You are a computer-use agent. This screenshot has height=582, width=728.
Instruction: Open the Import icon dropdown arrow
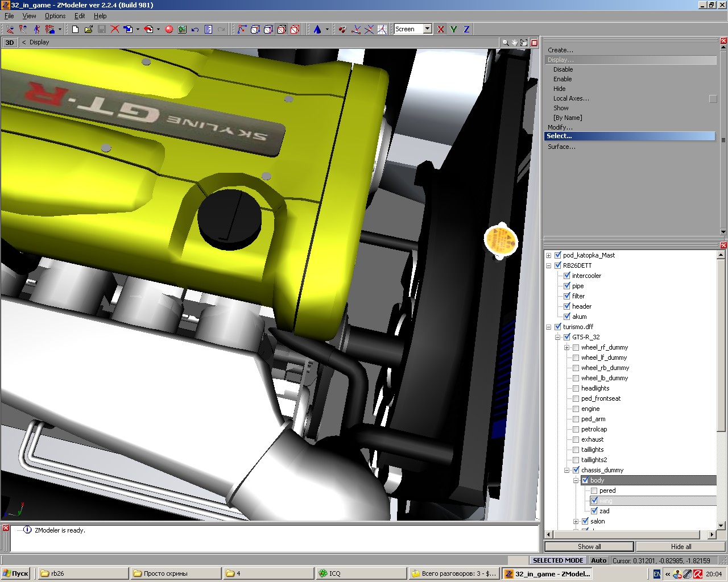(x=138, y=29)
